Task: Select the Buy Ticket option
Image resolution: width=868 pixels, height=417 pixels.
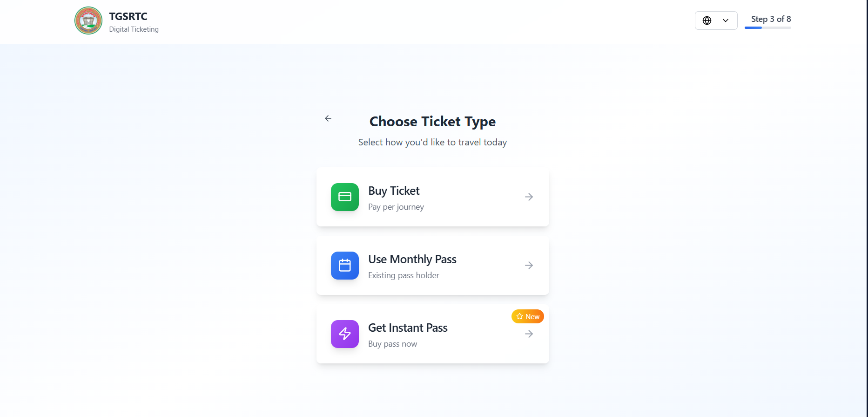Action: (x=432, y=197)
